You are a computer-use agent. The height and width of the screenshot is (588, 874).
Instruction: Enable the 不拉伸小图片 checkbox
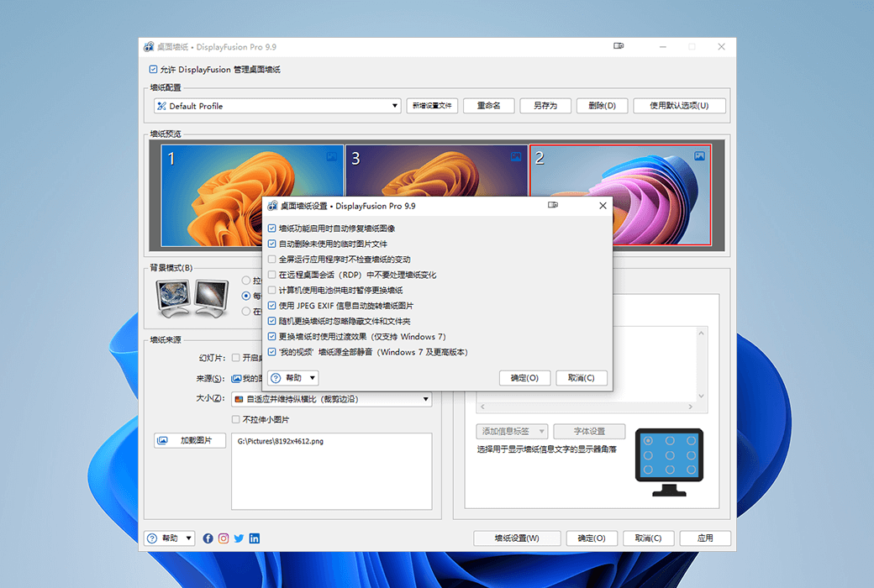coord(236,420)
